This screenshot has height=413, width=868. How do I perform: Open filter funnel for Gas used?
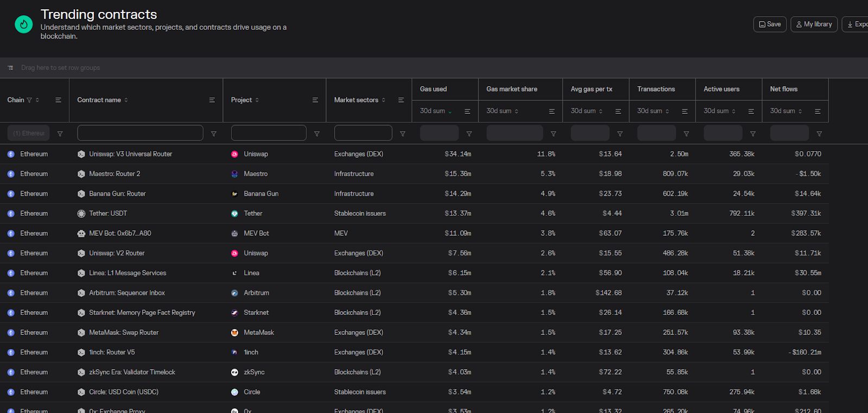click(x=469, y=133)
